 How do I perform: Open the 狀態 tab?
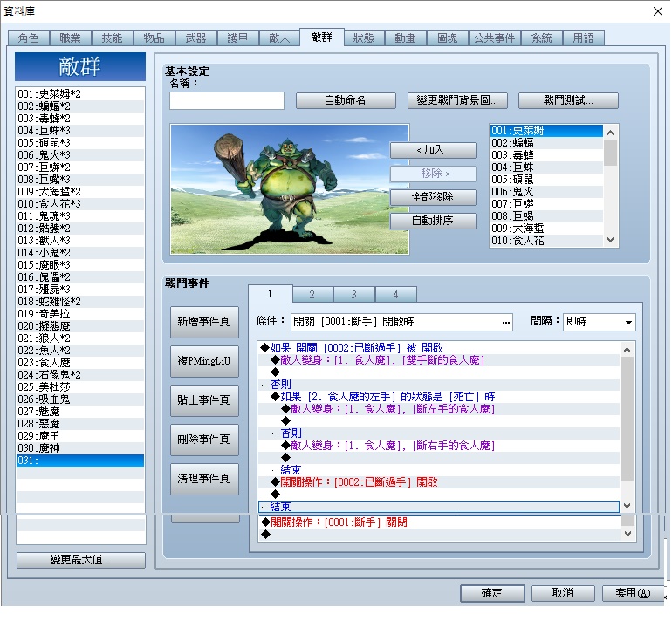pos(363,38)
